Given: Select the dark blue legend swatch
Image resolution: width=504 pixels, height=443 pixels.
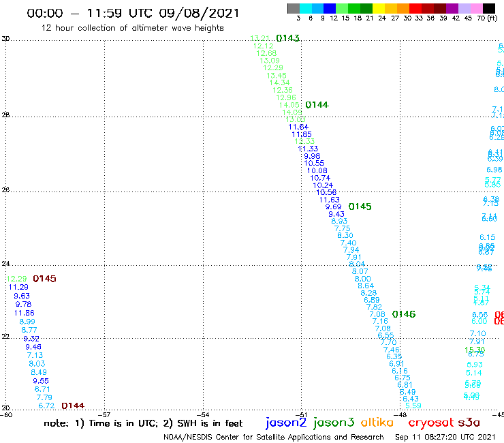Looking at the screenshot, I should pyautogui.click(x=330, y=8).
